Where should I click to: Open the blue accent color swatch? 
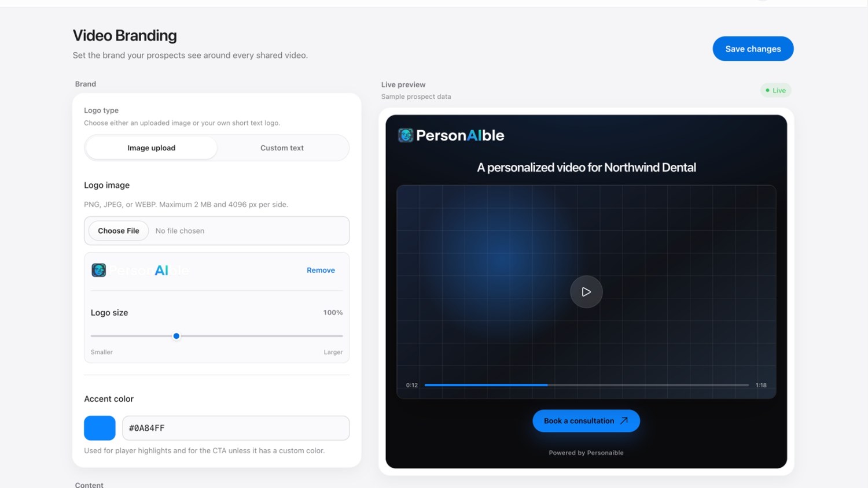(100, 428)
